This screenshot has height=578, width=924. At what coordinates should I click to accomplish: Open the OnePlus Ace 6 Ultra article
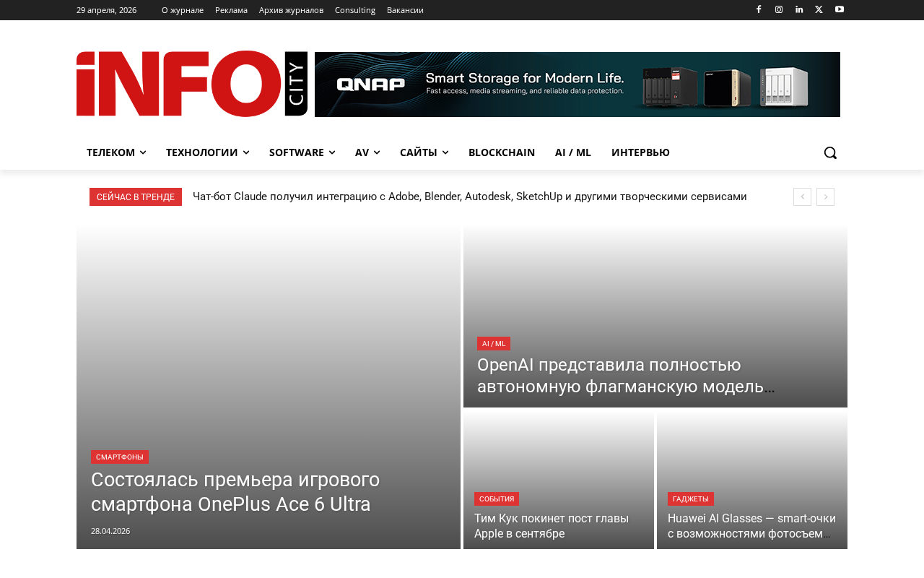[235, 492]
